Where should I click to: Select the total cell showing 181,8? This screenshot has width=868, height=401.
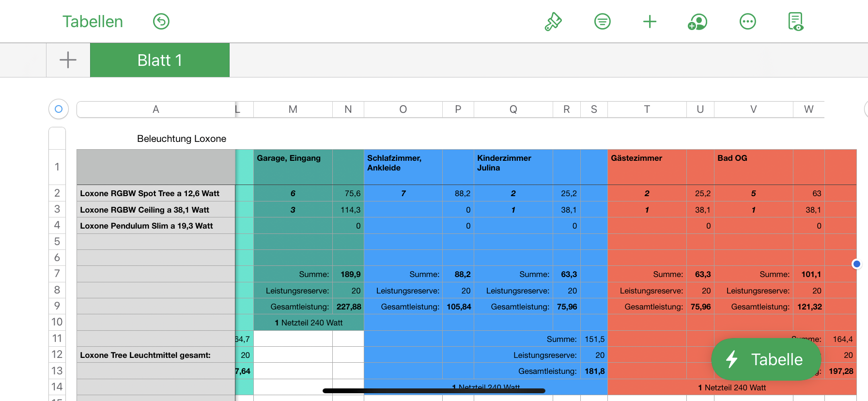(594, 371)
